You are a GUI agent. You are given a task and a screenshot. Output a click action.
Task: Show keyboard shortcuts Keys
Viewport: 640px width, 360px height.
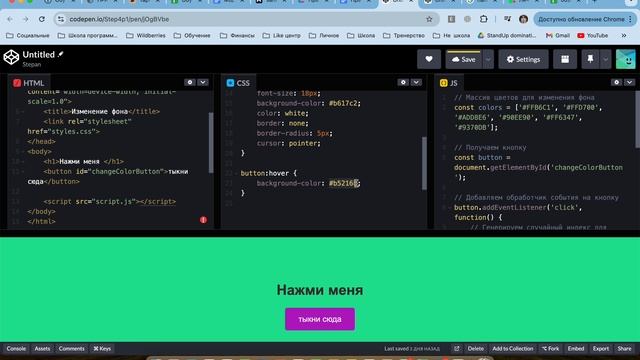click(x=102, y=349)
